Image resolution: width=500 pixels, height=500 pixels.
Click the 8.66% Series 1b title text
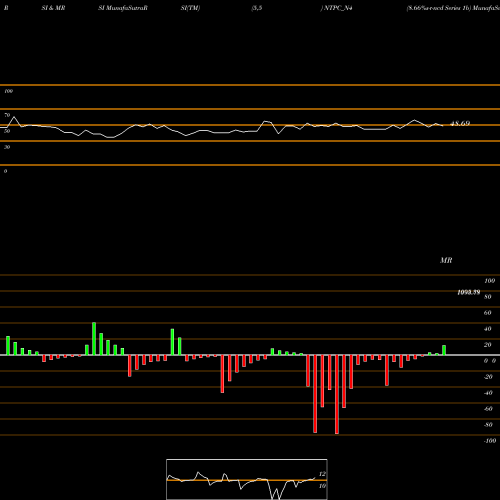point(439,8)
